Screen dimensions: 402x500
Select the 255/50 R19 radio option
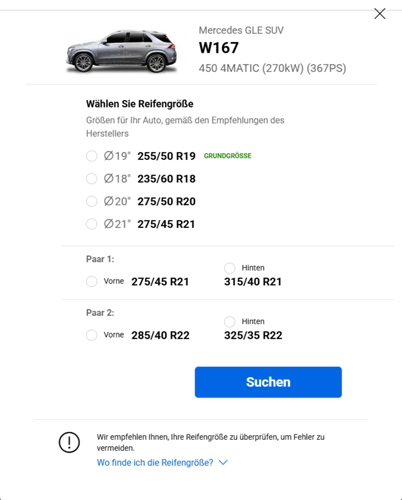point(92,156)
